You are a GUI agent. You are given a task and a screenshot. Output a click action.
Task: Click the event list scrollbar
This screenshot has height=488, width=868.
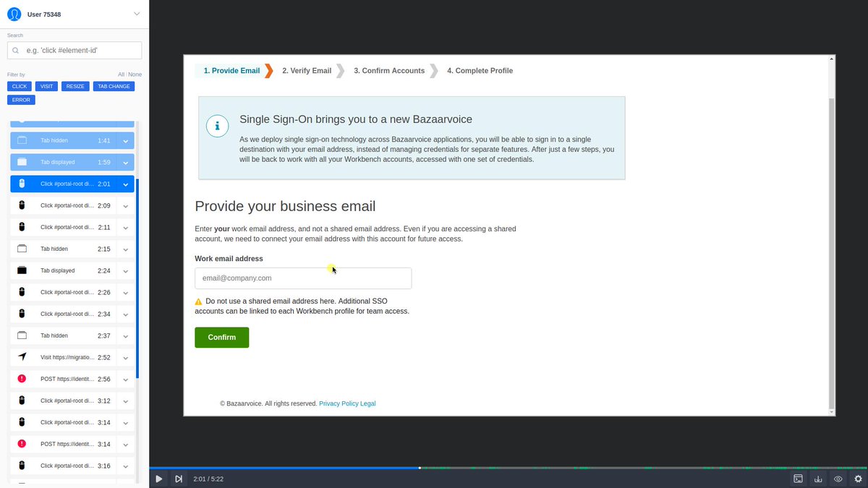point(137,279)
